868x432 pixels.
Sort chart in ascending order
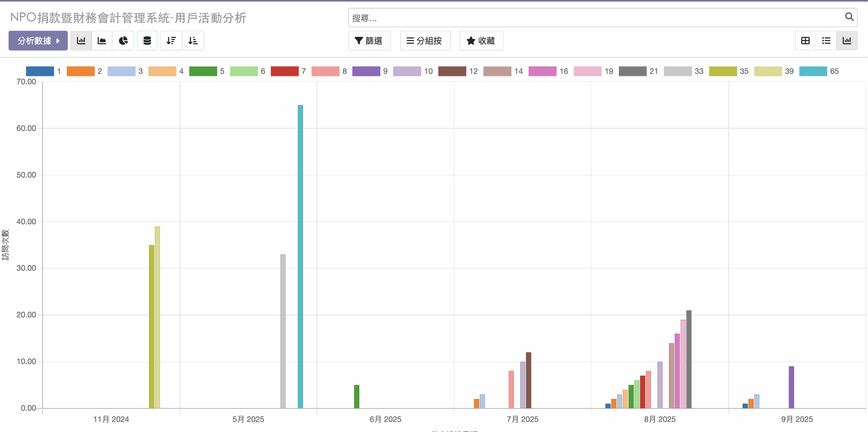coord(193,41)
